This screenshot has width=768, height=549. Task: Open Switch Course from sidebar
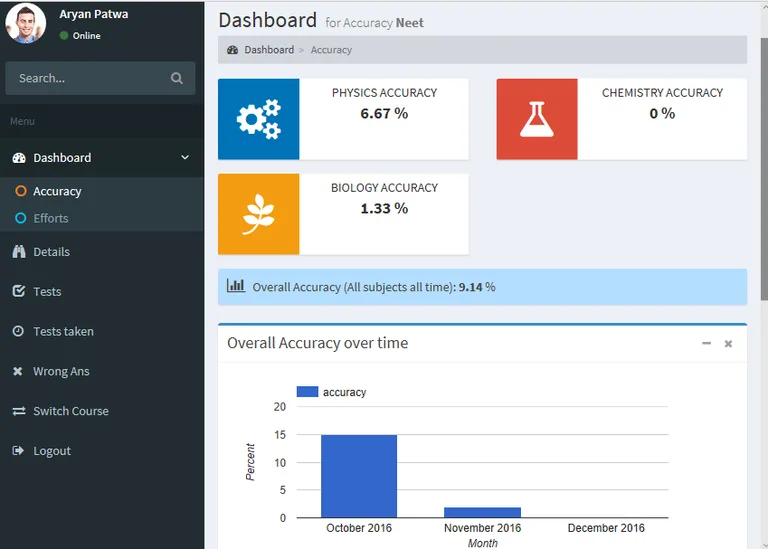click(70, 411)
